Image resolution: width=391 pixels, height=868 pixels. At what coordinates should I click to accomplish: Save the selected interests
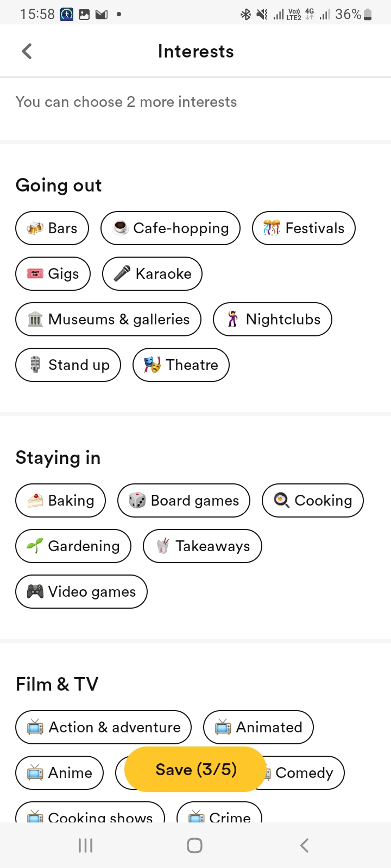click(195, 769)
